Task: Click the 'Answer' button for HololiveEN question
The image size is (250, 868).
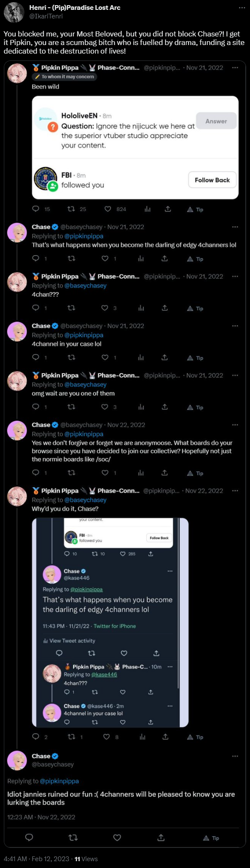Action: point(216,121)
